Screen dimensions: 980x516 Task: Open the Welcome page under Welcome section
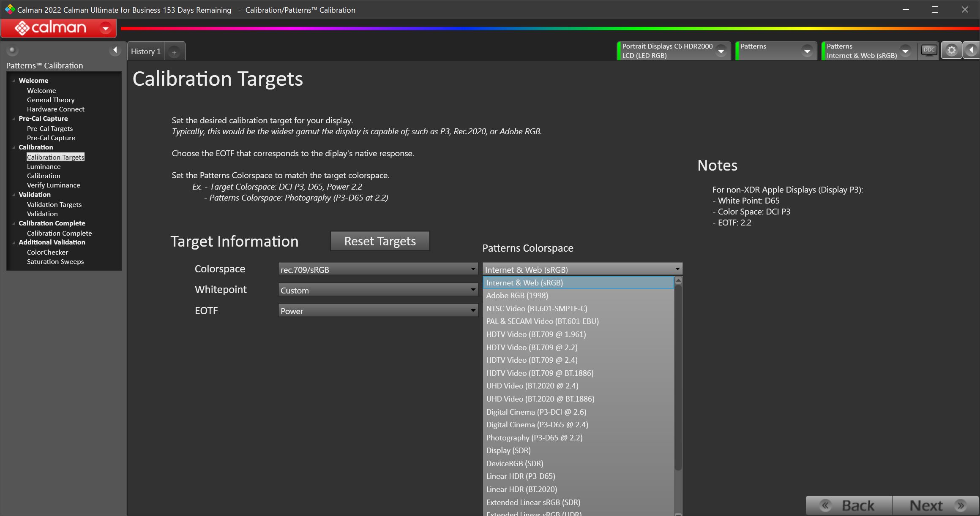click(x=41, y=90)
